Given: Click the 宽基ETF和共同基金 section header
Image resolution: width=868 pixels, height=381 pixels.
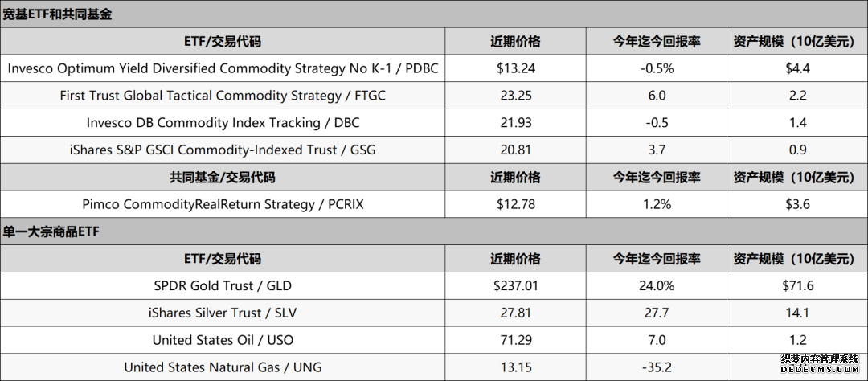Looking at the screenshot, I should (x=58, y=15).
